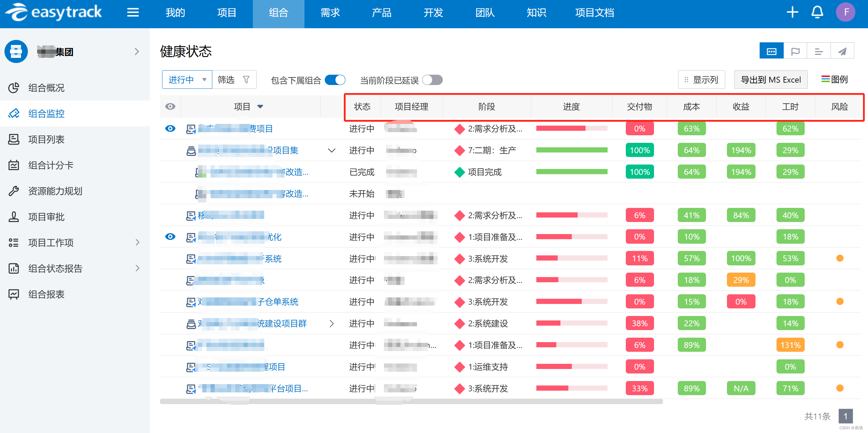
Task: Toggle eye icon on first project row
Action: click(170, 128)
